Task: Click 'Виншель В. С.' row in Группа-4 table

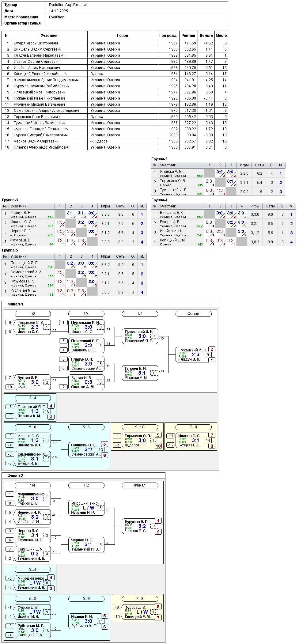Action: 223,214
